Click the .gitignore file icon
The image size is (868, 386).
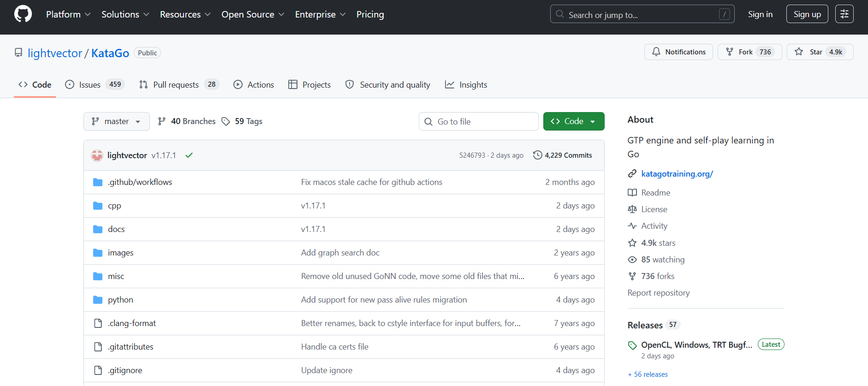coord(98,370)
